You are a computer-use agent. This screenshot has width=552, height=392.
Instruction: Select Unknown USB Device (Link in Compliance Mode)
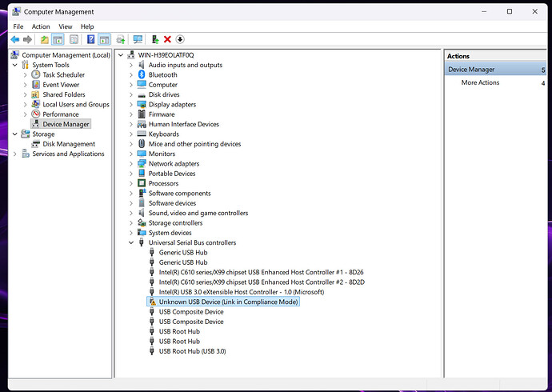coord(228,302)
